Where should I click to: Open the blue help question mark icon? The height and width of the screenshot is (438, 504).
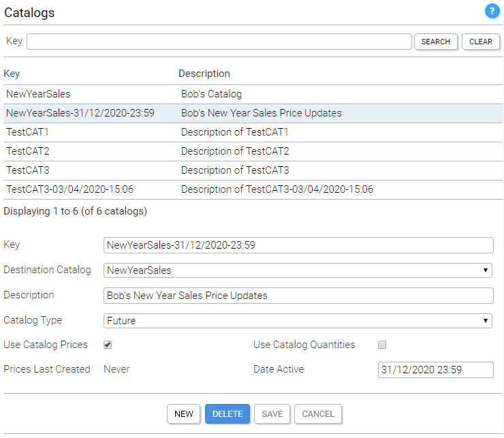coord(492,12)
